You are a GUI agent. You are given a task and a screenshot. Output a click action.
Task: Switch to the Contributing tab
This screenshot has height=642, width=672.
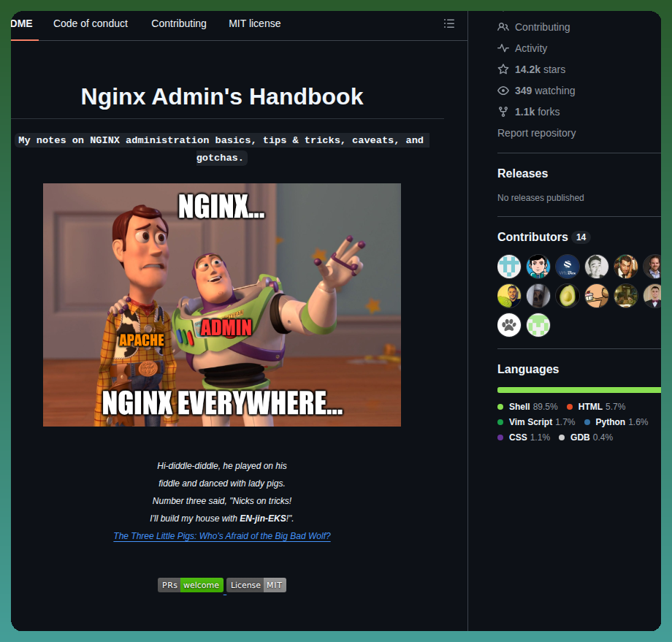[179, 23]
